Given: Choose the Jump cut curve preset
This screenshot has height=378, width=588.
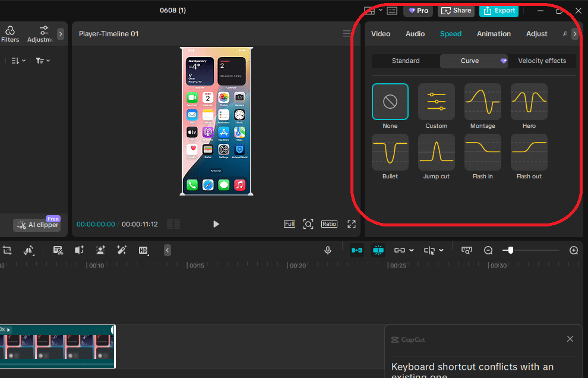Looking at the screenshot, I should pos(436,152).
